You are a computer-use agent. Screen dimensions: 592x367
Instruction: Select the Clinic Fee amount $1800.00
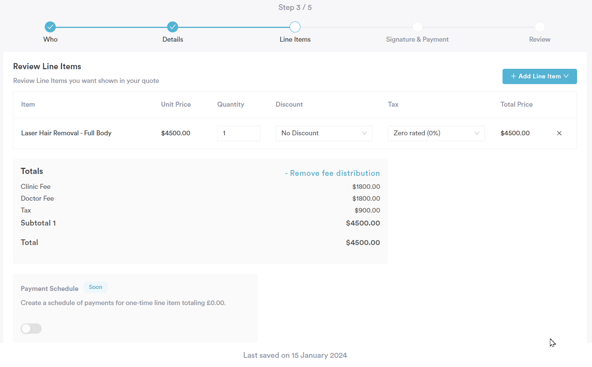(366, 187)
